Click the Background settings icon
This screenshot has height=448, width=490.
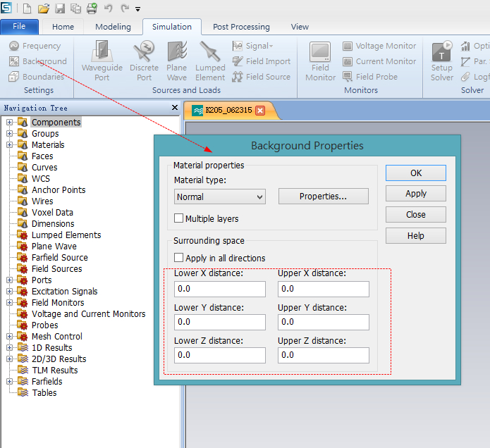[14, 61]
